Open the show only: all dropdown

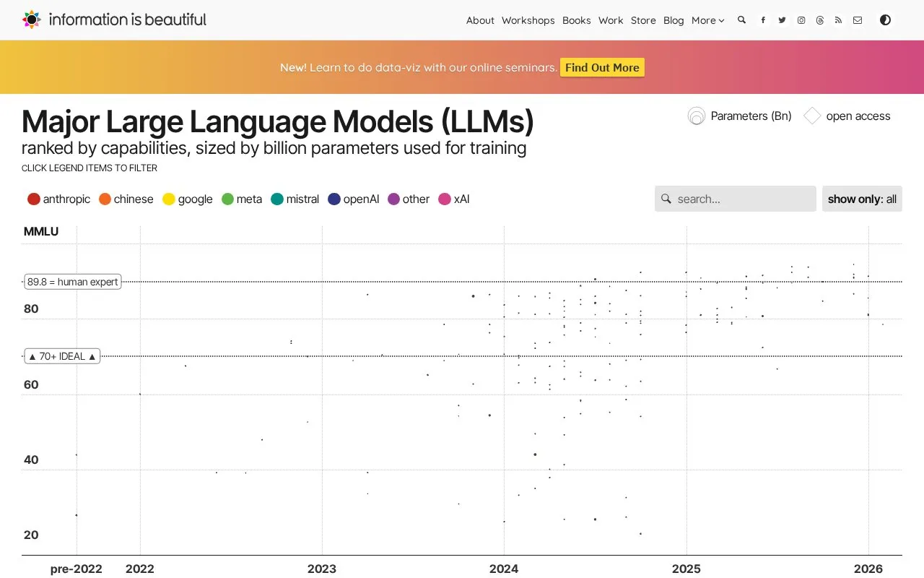(x=862, y=199)
